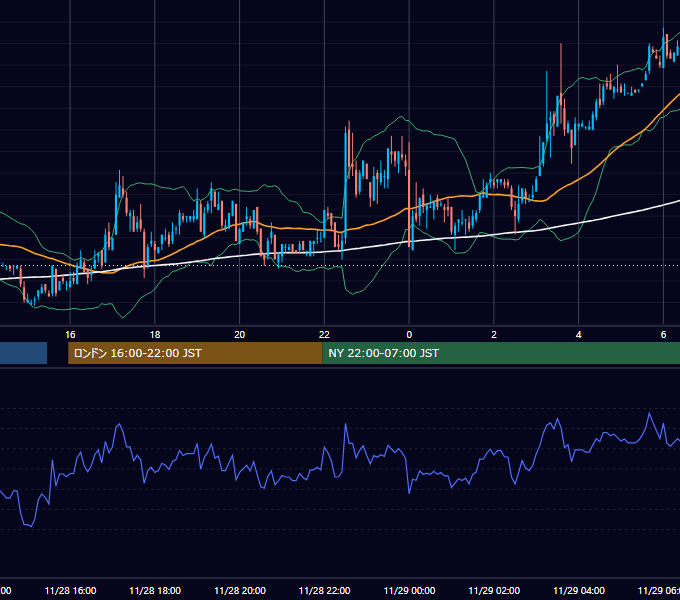This screenshot has width=680, height=600.
Task: Click the 6 hour label on price chart axis
Action: (663, 335)
